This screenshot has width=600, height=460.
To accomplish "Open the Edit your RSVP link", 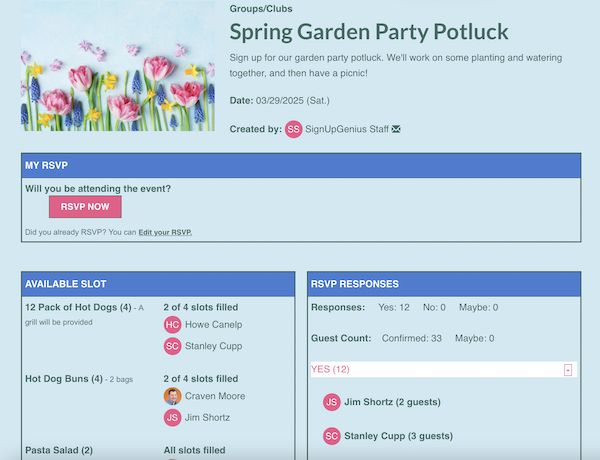I will (x=165, y=232).
